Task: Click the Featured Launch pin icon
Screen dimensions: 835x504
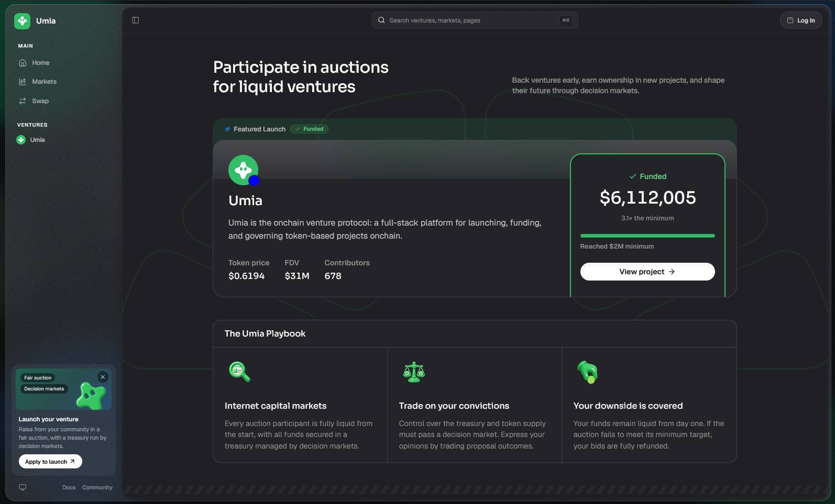Action: click(227, 129)
